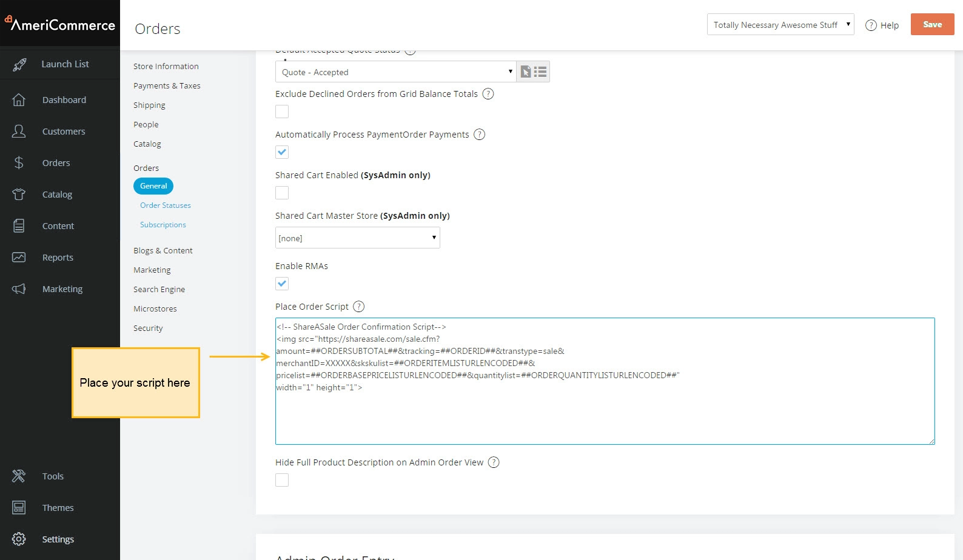
Task: Click the Orders dollar sign icon
Action: (19, 163)
